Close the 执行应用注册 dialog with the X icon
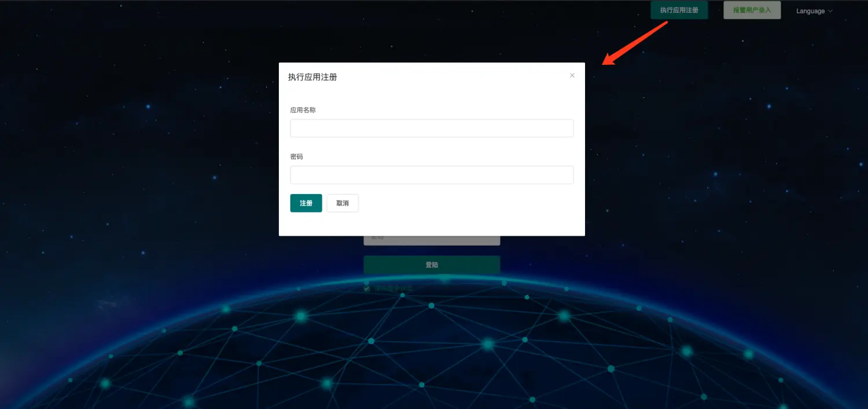868x409 pixels. point(572,75)
